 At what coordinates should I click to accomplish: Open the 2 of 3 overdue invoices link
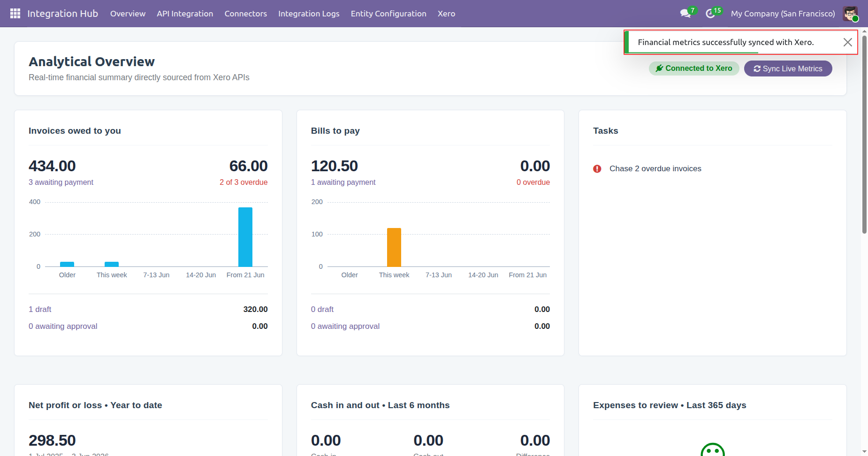tap(244, 182)
